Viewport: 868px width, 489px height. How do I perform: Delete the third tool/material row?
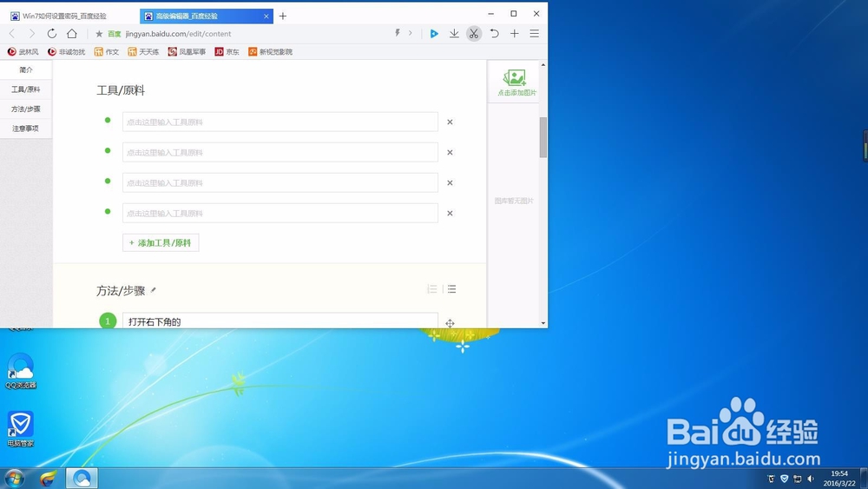point(450,182)
